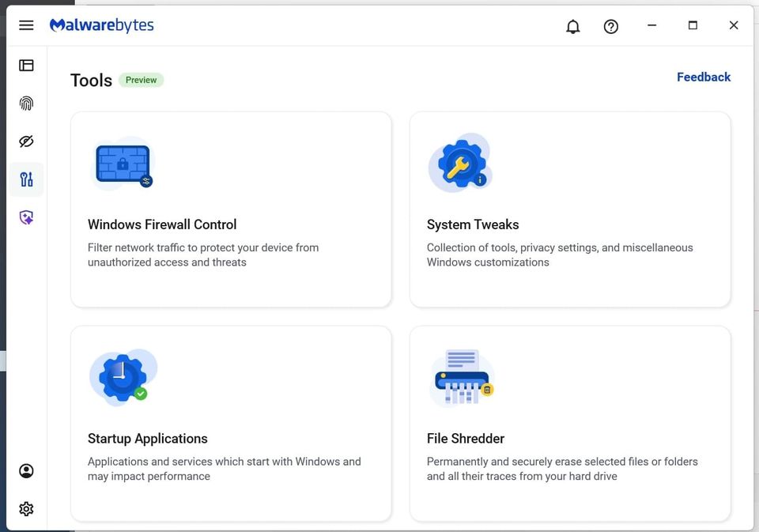Open the hamburger navigation menu

pyautogui.click(x=26, y=25)
